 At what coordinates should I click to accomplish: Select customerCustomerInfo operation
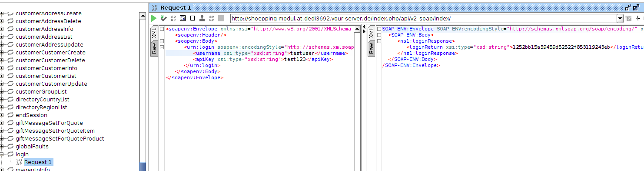click(x=46, y=68)
